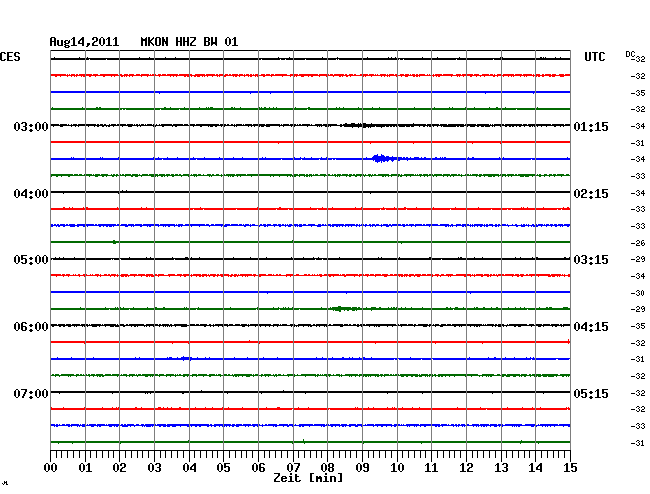Click the green dot spike above the 05:00 row
650x494 pixels.
click(114, 242)
